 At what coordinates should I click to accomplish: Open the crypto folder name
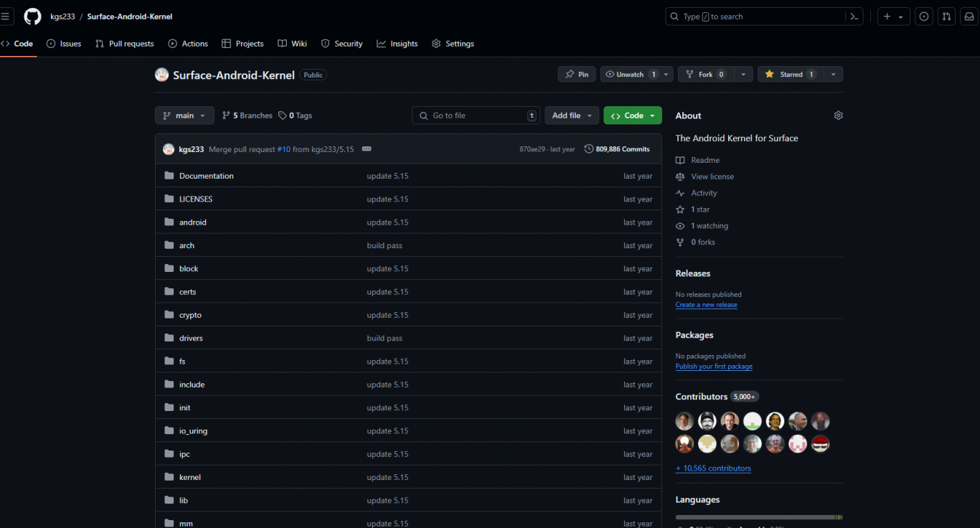(x=190, y=315)
